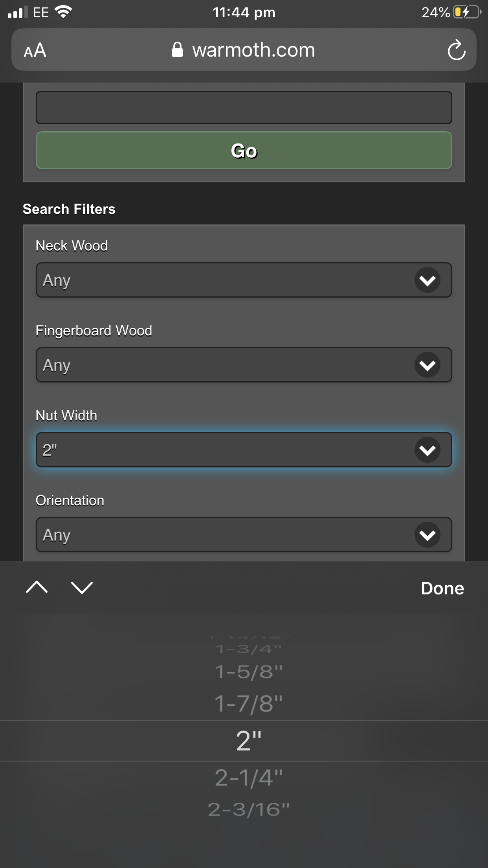Tap the padlock icon in address bar
Viewport: 488px width, 868px height.
point(177,50)
